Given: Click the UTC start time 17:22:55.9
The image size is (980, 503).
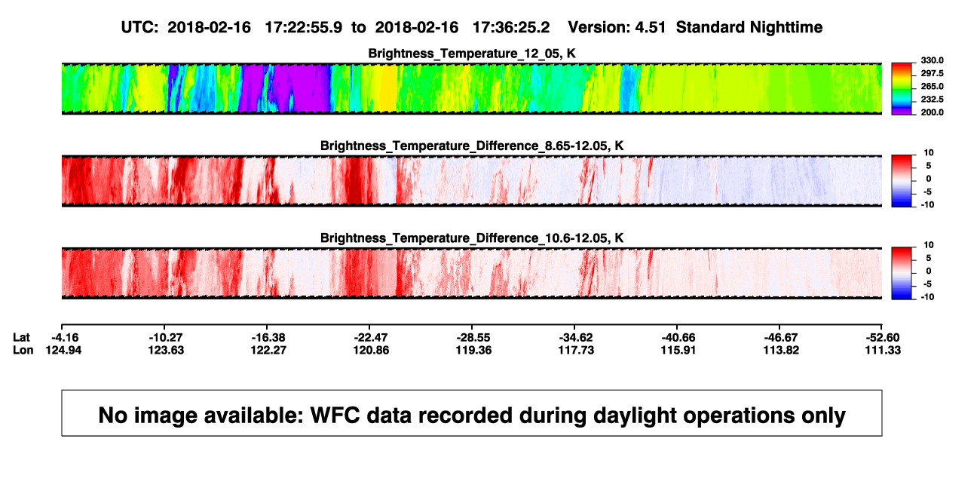Looking at the screenshot, I should 304,27.
